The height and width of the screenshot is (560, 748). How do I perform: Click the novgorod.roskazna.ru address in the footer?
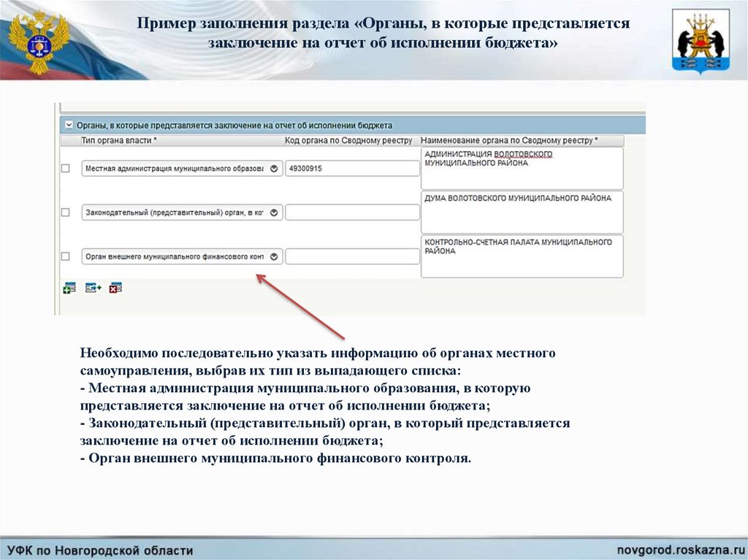pyautogui.click(x=681, y=549)
